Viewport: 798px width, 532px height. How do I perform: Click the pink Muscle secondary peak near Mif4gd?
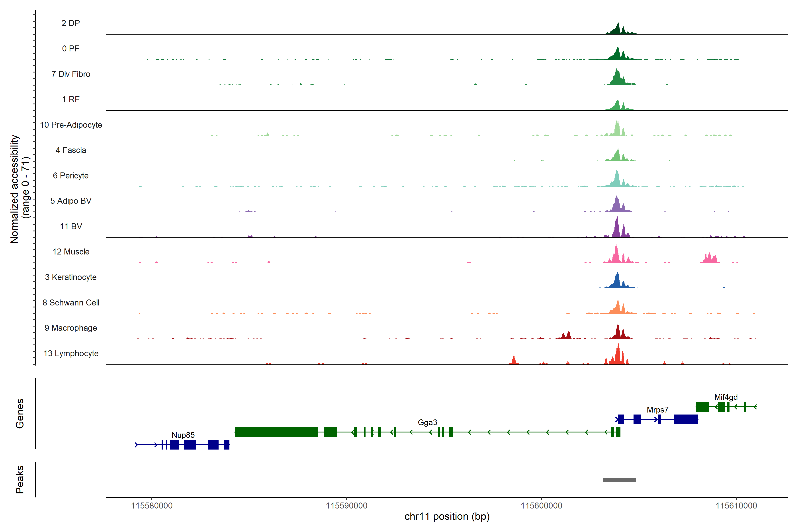pos(710,258)
